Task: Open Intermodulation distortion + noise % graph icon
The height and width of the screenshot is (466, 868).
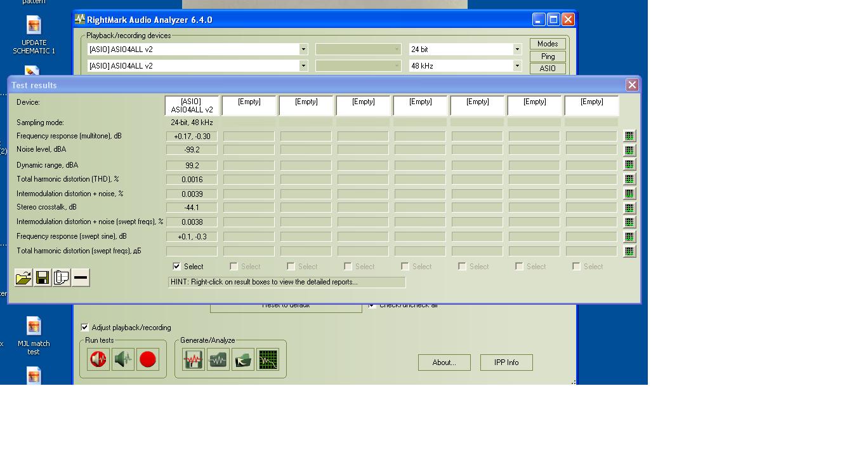Action: pyautogui.click(x=629, y=194)
